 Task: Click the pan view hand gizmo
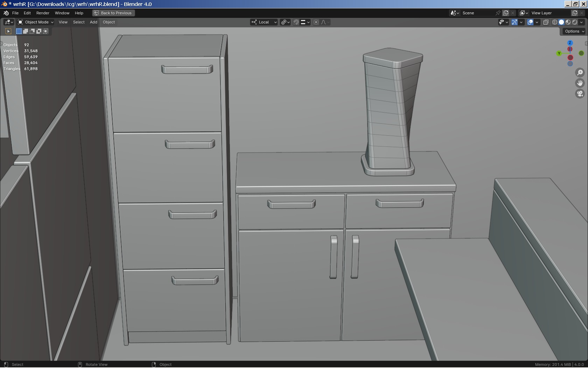pos(580,83)
